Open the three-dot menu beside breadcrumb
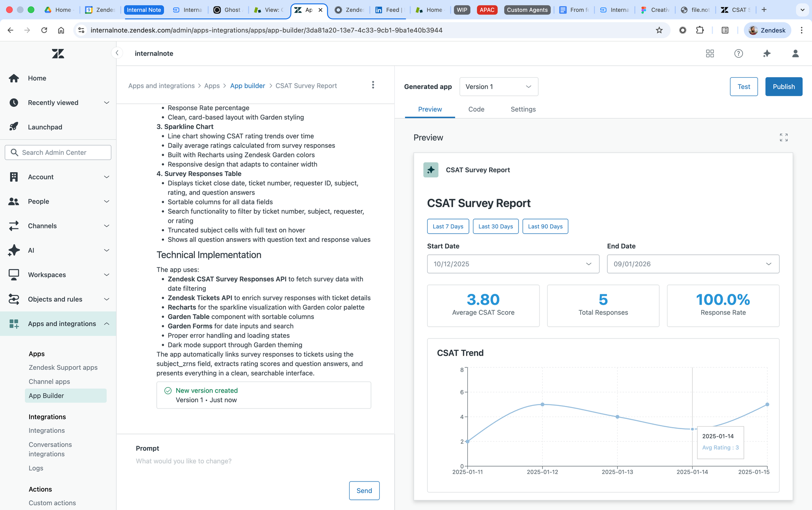 [373, 85]
